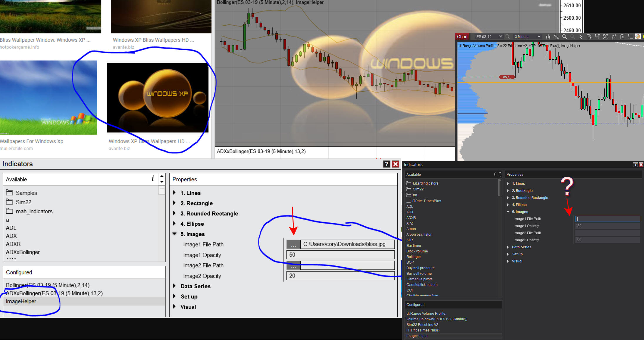
Task: Collapse 5. Images in light Properties panel
Action: point(174,234)
